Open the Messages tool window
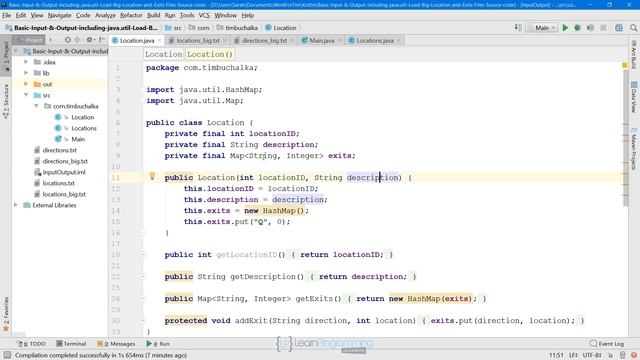640x360 pixels. 116,344
